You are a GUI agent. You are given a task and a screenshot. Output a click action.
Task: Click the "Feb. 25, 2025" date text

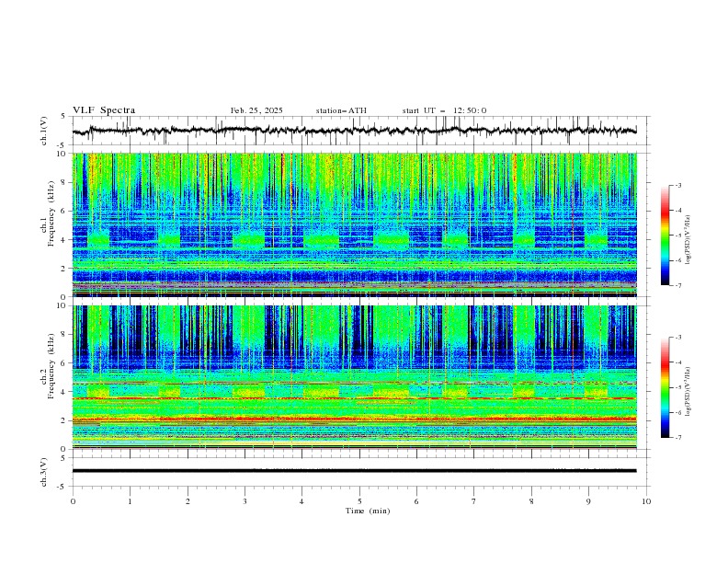256,110
